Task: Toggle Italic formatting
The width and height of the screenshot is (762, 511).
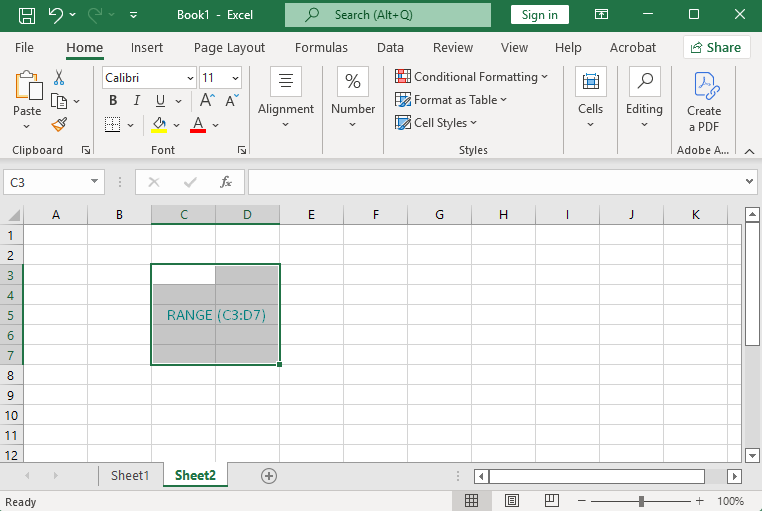Action: (136, 100)
